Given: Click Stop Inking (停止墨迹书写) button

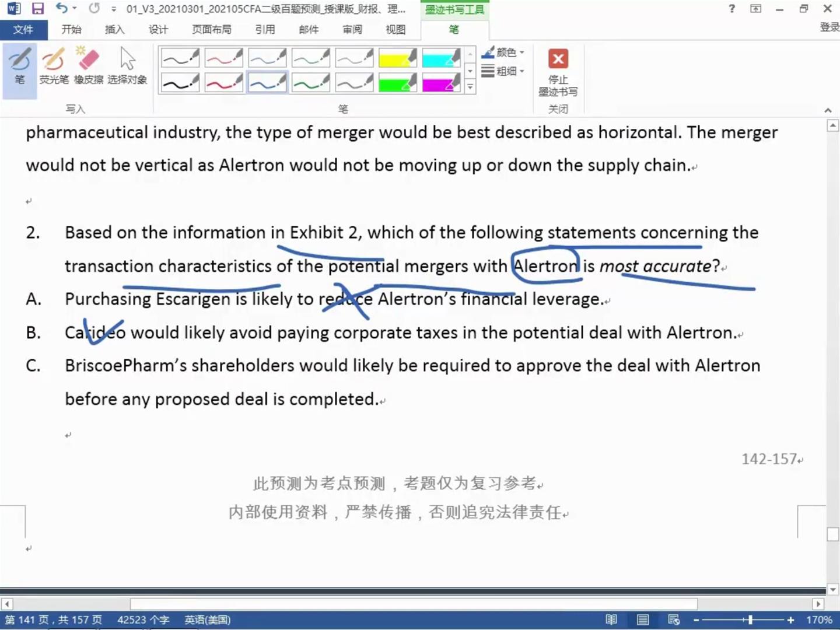Looking at the screenshot, I should point(558,72).
